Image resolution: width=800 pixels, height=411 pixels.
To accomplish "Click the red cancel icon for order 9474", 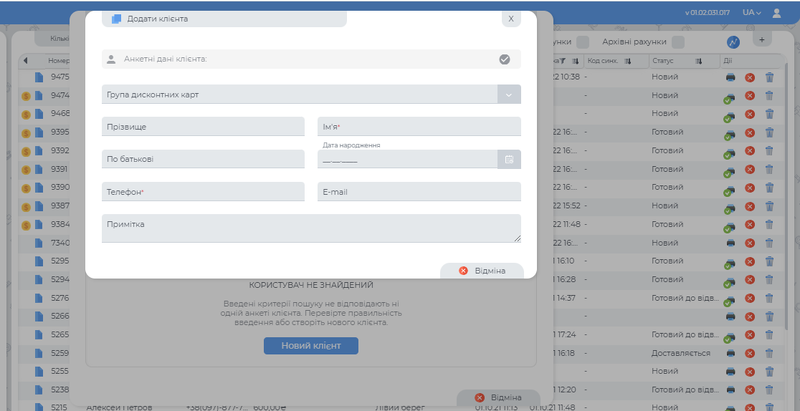I will [750, 96].
